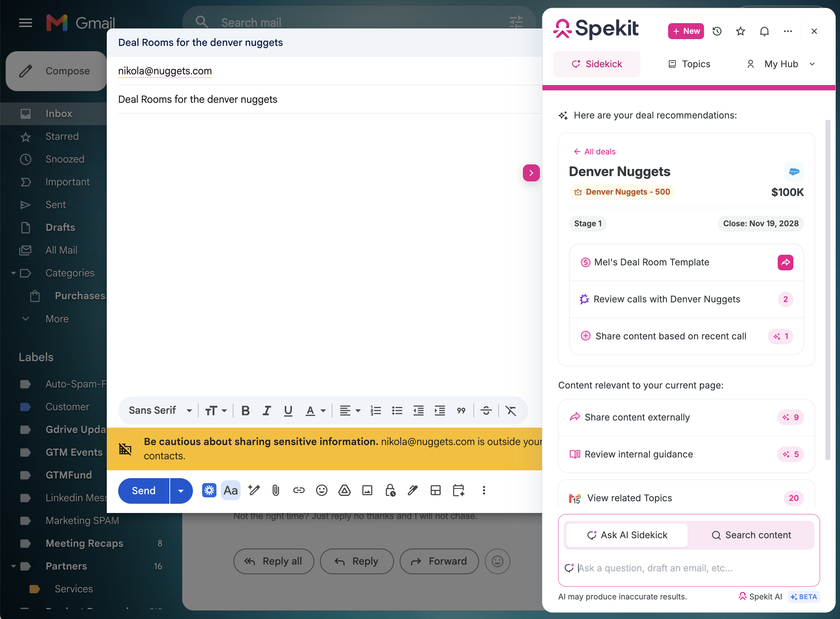Screen dimensions: 840x619
Task: Insert signature with the pen icon
Action: click(x=413, y=490)
